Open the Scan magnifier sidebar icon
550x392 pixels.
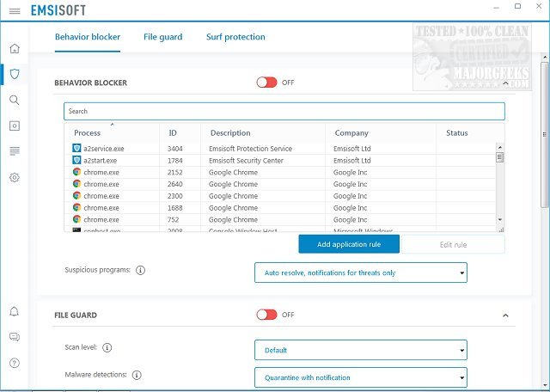14,100
